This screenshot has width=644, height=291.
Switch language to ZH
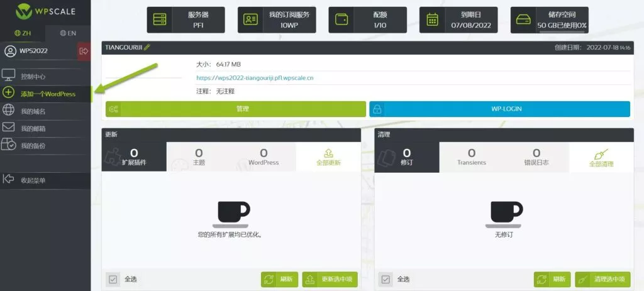click(x=23, y=33)
